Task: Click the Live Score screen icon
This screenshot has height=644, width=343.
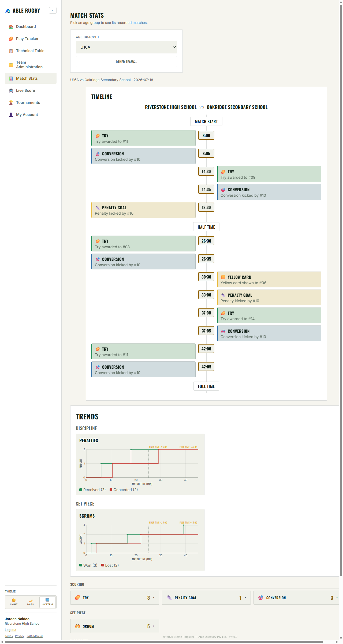Action: coord(11,90)
